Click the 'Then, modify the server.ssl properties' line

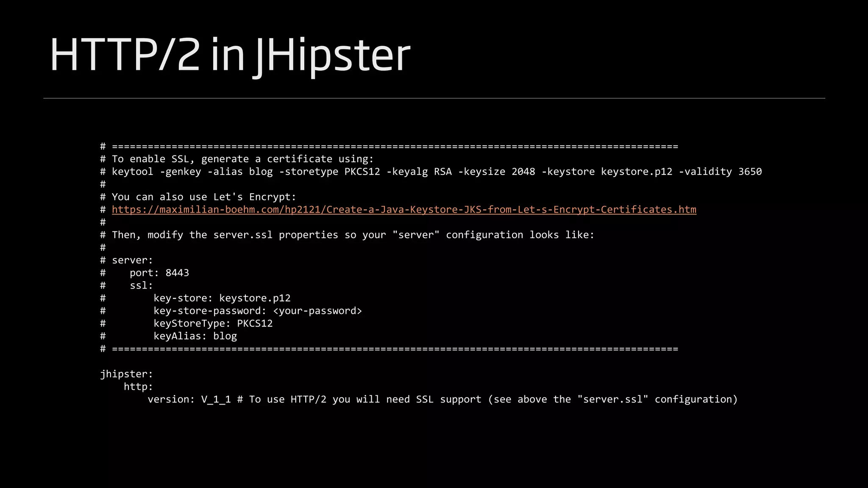[347, 235]
